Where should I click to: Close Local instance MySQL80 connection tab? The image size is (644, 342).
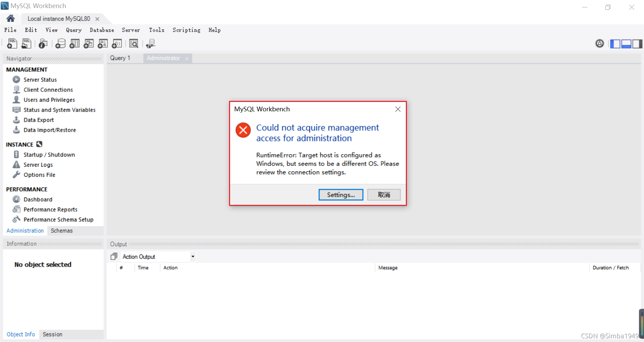pyautogui.click(x=97, y=19)
